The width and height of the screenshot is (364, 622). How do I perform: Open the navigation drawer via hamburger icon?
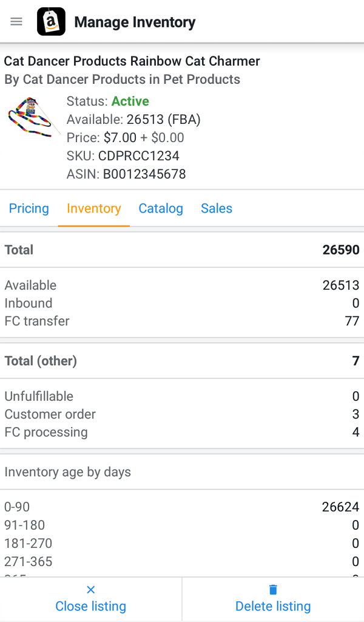[16, 21]
